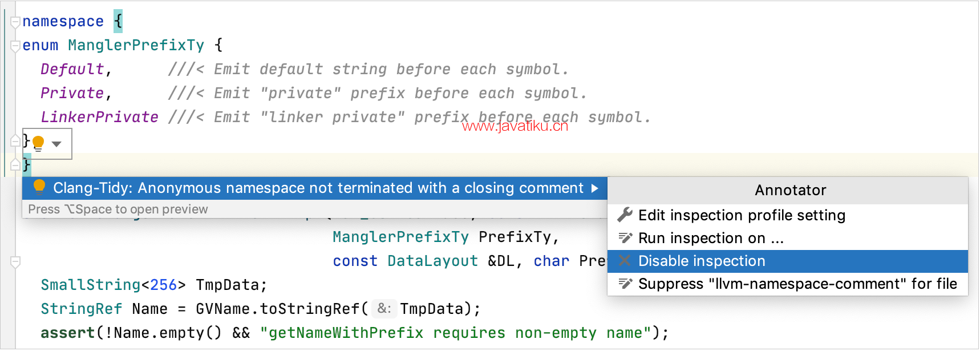Click the "&:" parameter hint before TmpData
980x351 pixels.
click(x=384, y=309)
